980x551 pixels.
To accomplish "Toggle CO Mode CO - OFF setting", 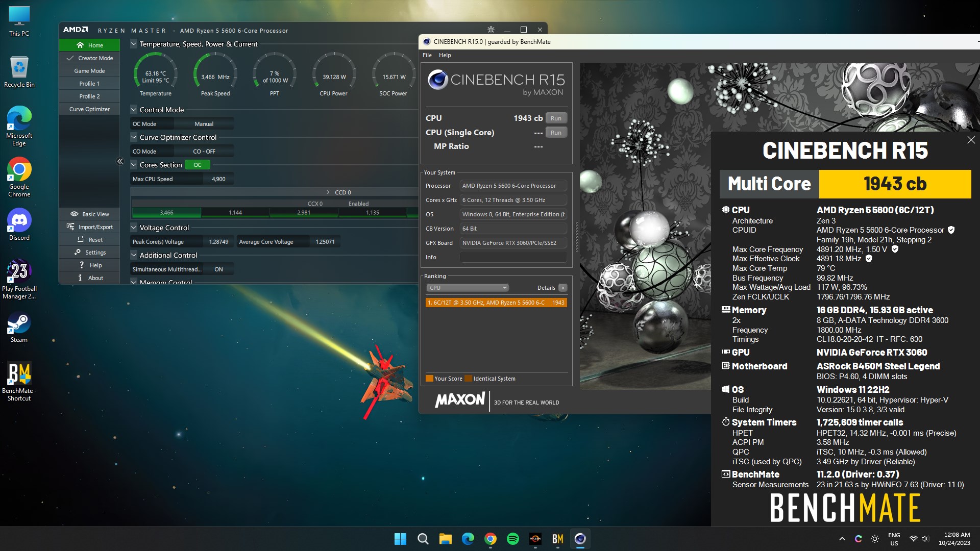I will (204, 152).
